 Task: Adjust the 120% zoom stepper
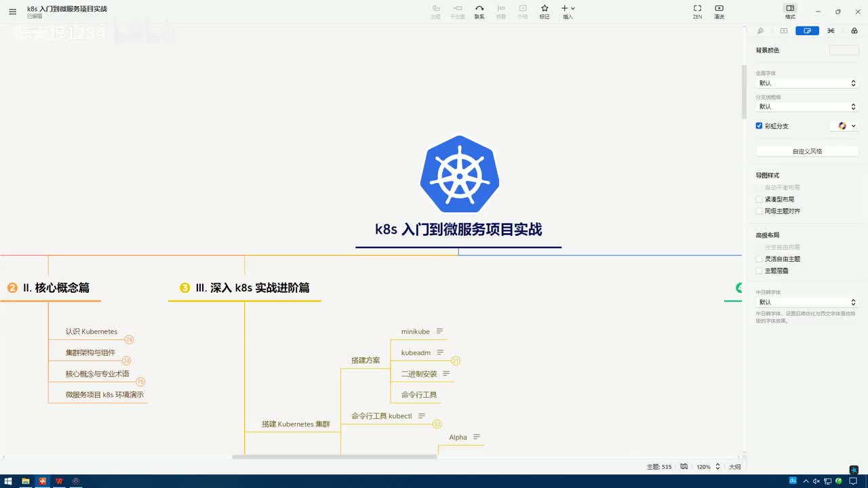pyautogui.click(x=717, y=466)
